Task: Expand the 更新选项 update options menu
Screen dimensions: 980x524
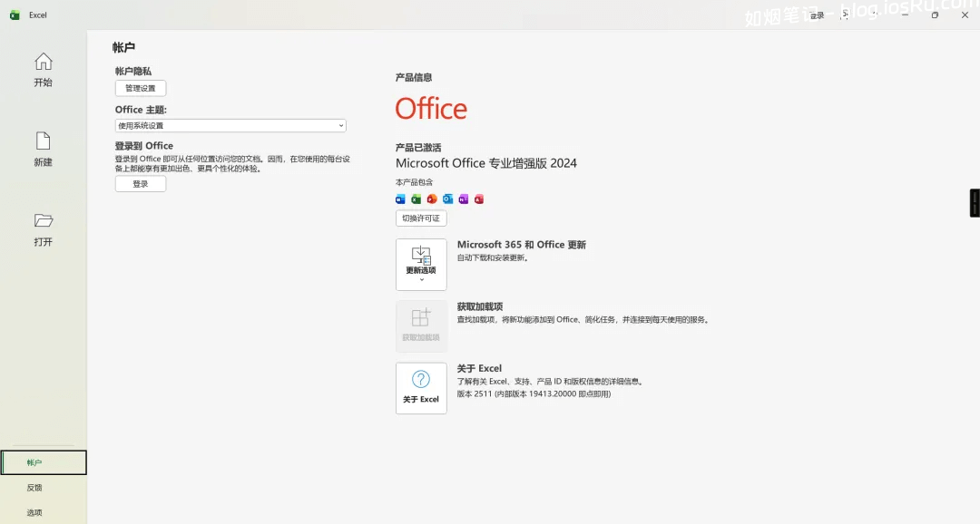Action: [421, 264]
